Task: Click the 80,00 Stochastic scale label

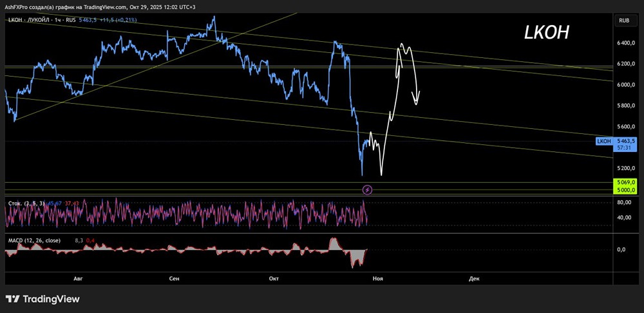Action: coord(625,202)
